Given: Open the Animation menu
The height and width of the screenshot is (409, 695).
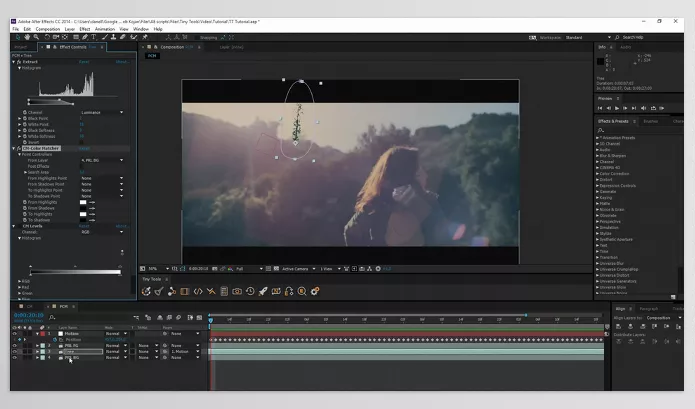Looking at the screenshot, I should click(105, 29).
